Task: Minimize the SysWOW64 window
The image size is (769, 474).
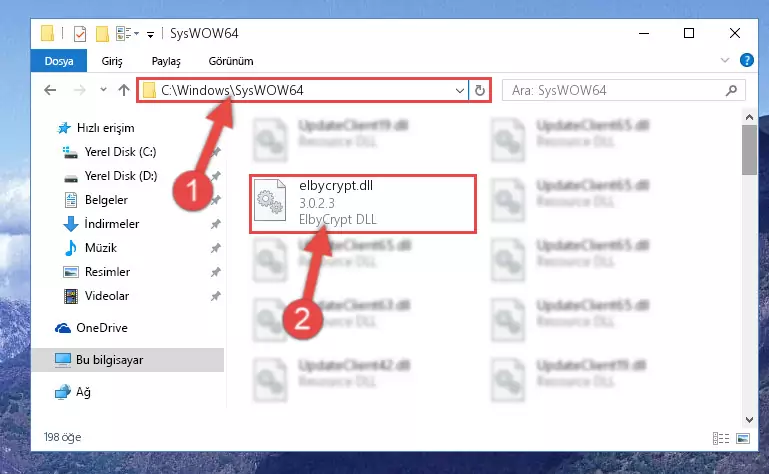Action: pos(644,33)
